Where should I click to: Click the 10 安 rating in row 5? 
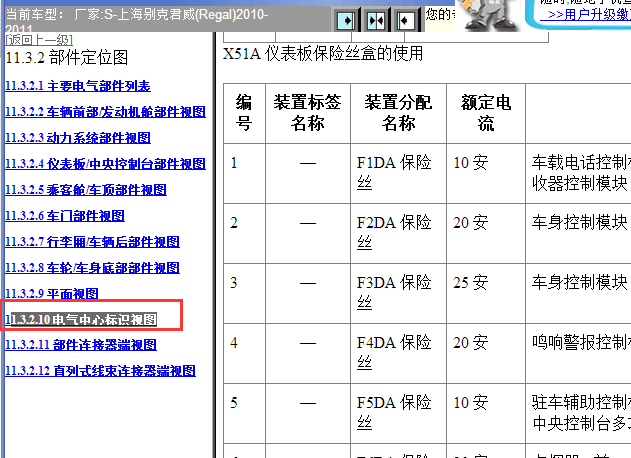(x=470, y=403)
